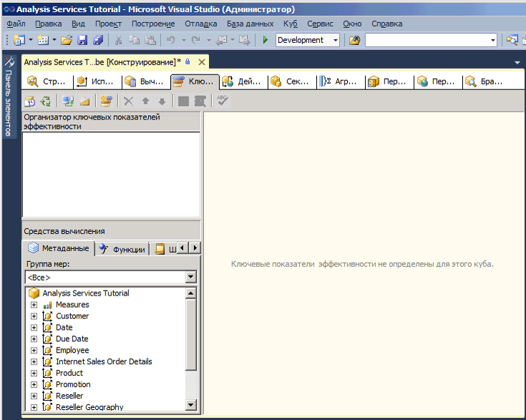Switch to the Выч... calculations tab
Screen dimensions: 526x420
point(145,82)
